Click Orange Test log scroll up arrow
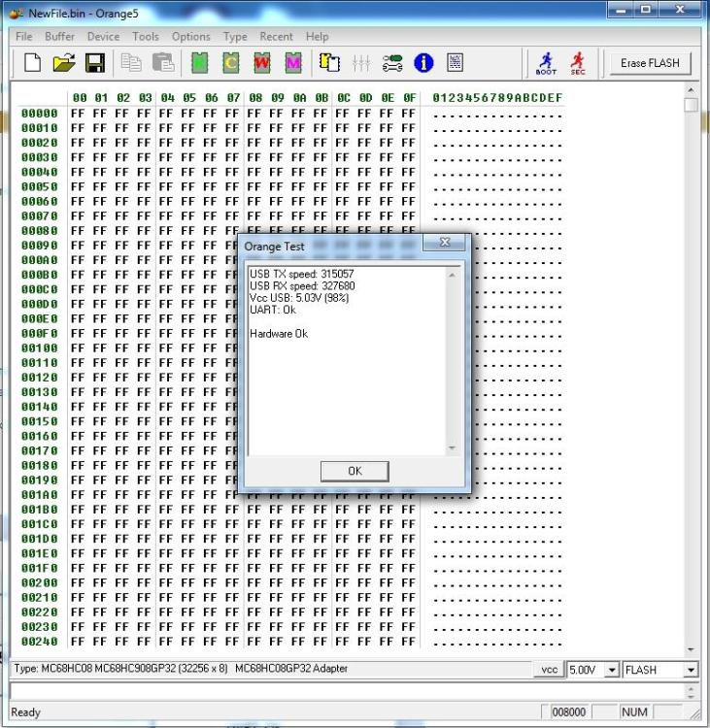The width and height of the screenshot is (710, 728). click(452, 276)
